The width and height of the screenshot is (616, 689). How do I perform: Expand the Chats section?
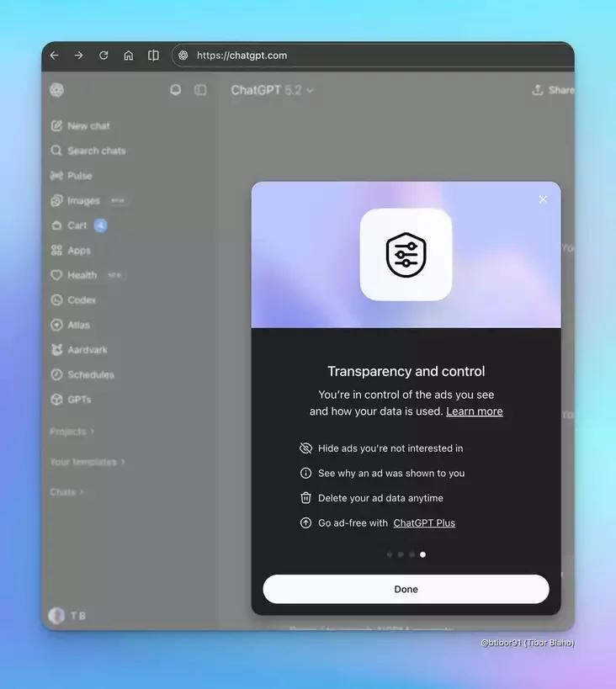coord(66,492)
